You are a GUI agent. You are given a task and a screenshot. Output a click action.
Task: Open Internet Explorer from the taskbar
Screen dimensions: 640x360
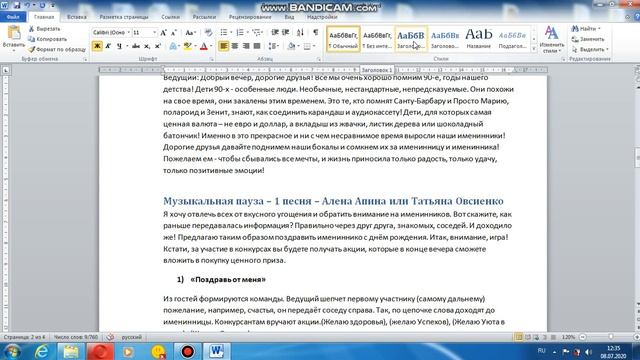click(x=42, y=351)
